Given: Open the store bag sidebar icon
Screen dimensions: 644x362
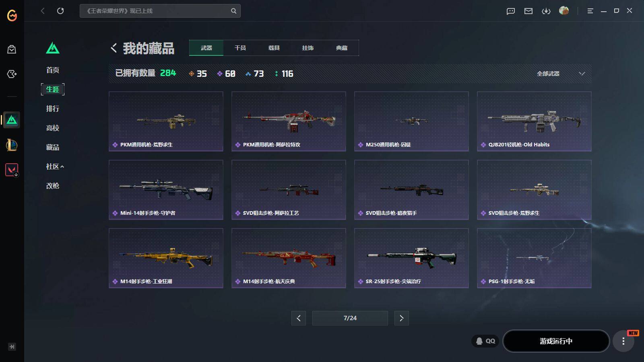Looking at the screenshot, I should point(12,49).
